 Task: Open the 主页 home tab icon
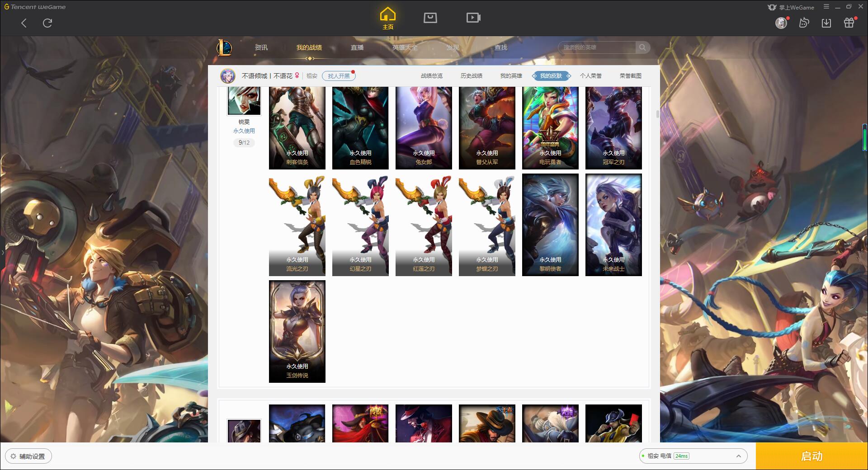click(x=388, y=19)
